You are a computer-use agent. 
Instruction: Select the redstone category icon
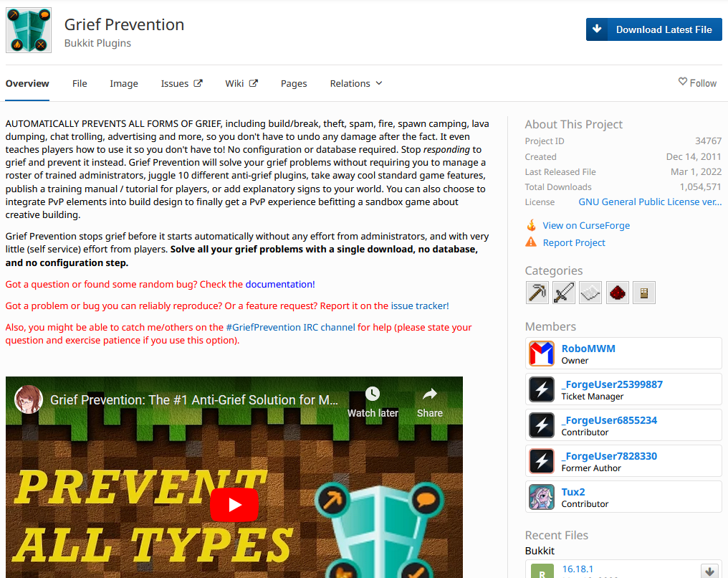pyautogui.click(x=618, y=293)
